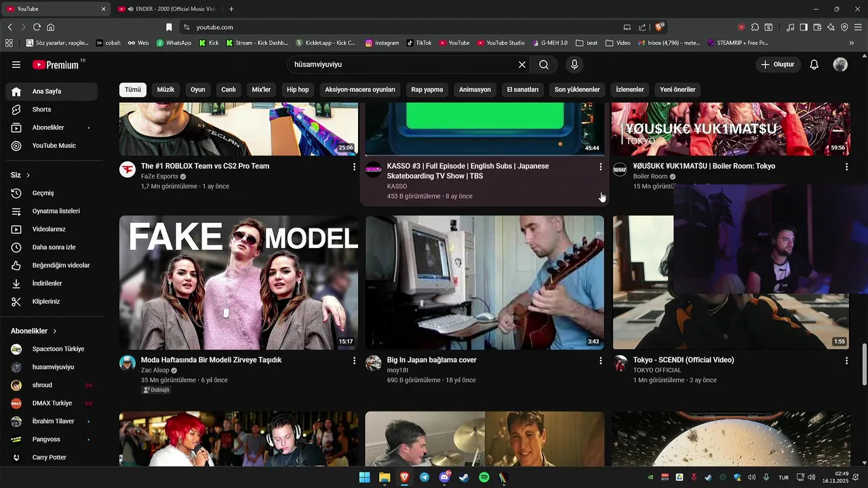This screenshot has width=868, height=488.
Task: Open options for Moda Haftasında video
Action: [354, 361]
